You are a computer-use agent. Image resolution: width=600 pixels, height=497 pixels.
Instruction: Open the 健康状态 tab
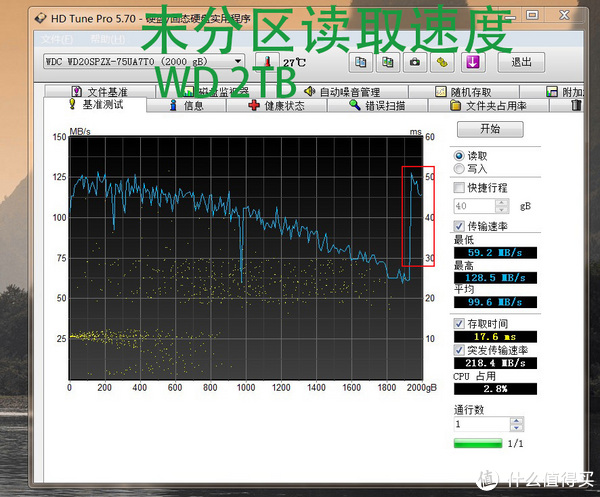click(x=276, y=106)
